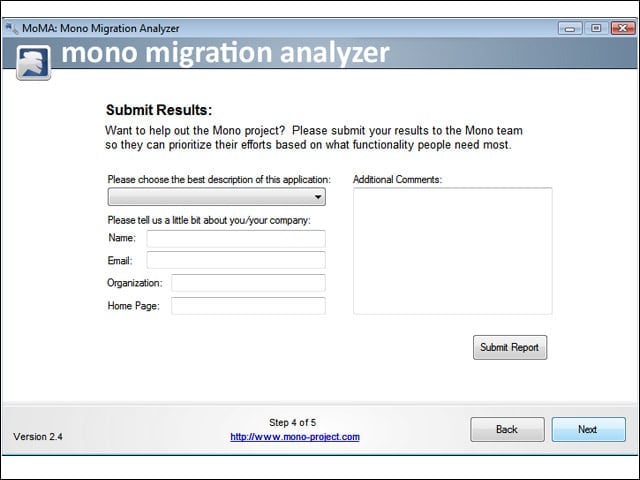This screenshot has height=480, width=640.
Task: Click inside the Additional Comments box
Action: pyautogui.click(x=453, y=251)
